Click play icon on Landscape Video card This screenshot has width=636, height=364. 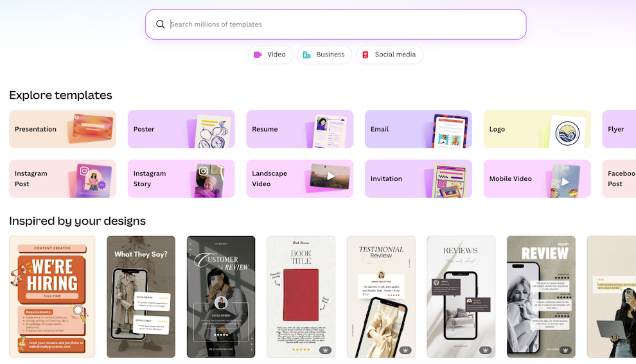pyautogui.click(x=331, y=176)
